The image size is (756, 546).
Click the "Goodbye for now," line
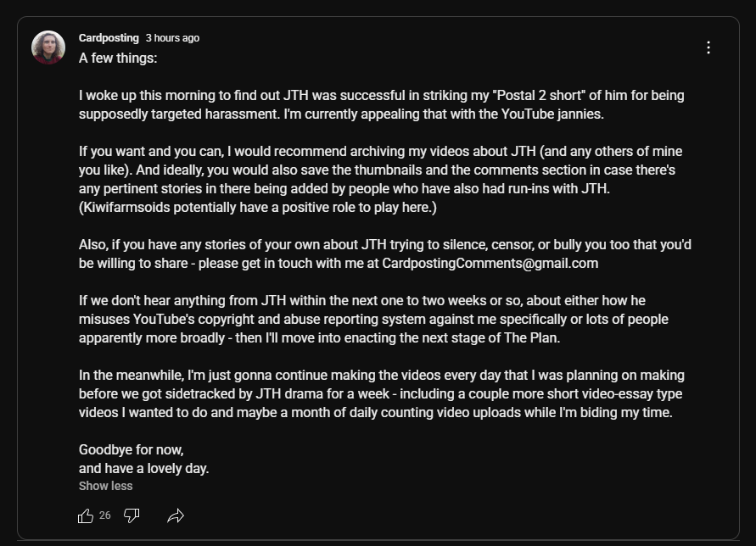pos(132,450)
